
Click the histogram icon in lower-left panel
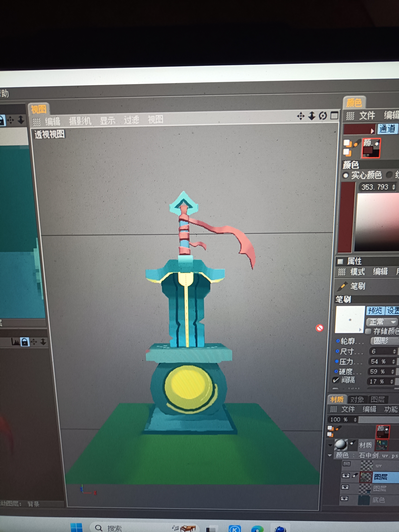click(x=15, y=342)
